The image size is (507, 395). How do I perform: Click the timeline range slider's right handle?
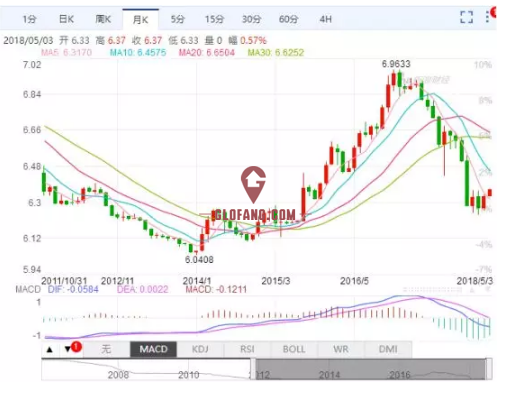pos(489,369)
